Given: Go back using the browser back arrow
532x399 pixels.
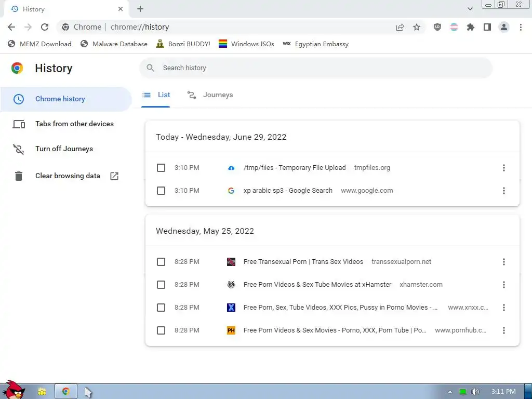Looking at the screenshot, I should [x=11, y=27].
